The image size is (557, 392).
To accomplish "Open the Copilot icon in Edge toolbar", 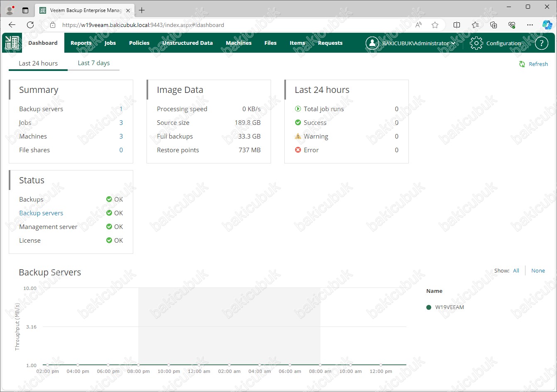I will pyautogui.click(x=547, y=25).
